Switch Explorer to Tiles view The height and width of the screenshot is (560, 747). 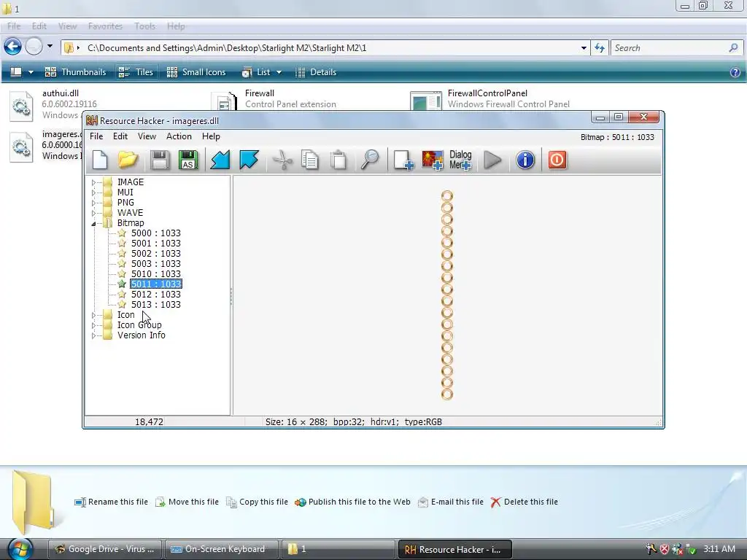point(136,72)
